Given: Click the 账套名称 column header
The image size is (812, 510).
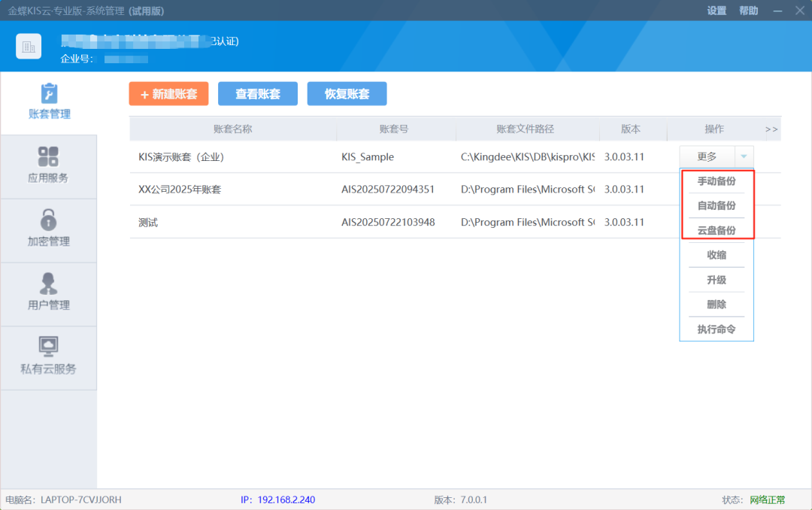Looking at the screenshot, I should (233, 129).
